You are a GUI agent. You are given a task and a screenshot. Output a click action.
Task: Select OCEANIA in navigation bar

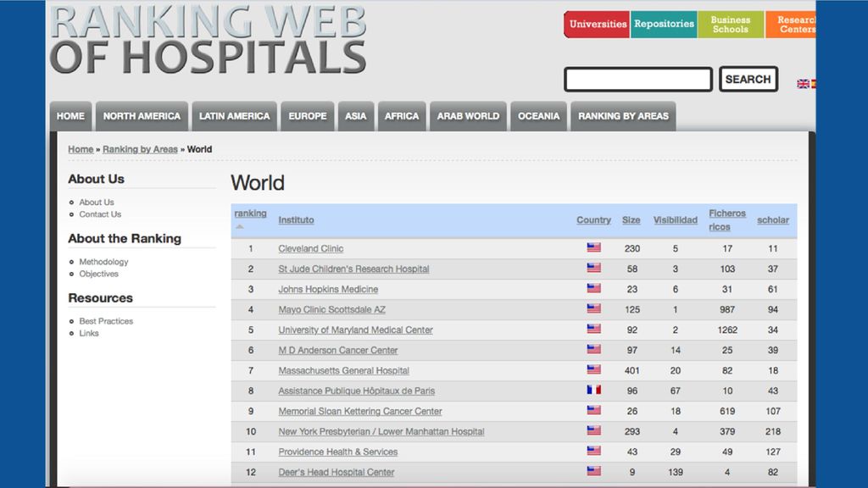[538, 116]
